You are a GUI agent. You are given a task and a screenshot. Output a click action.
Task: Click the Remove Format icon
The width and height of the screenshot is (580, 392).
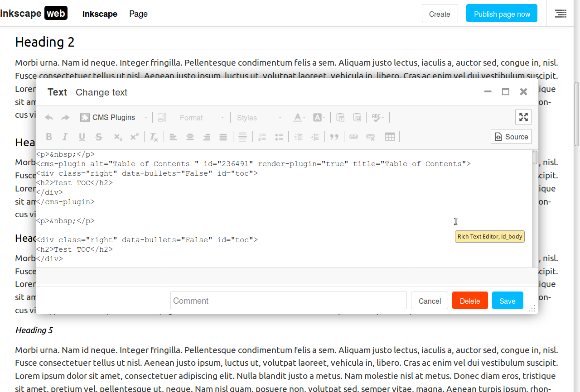coord(154,137)
